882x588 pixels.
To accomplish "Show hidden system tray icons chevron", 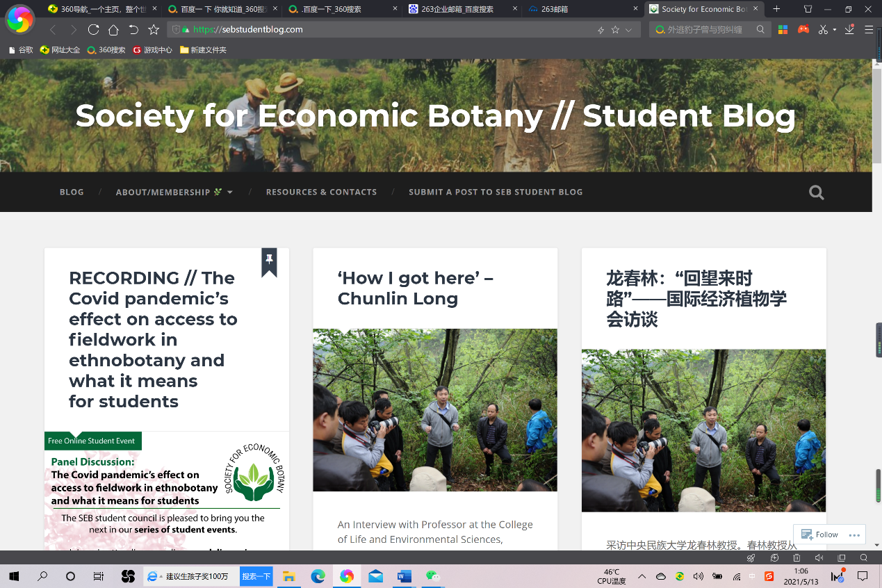I will pos(642,576).
